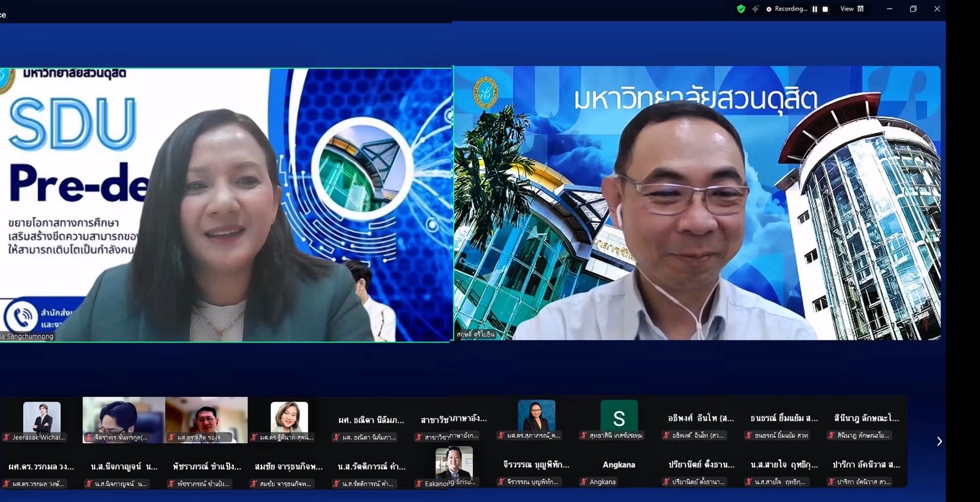Image resolution: width=980 pixels, height=502 pixels.
Task: Click the Thai name label on right video
Action: 475,334
